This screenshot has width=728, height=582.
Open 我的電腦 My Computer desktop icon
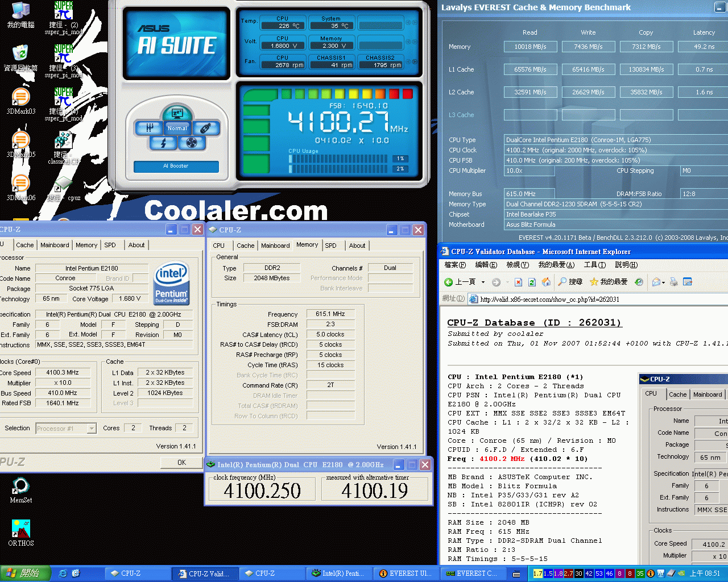tap(21, 16)
